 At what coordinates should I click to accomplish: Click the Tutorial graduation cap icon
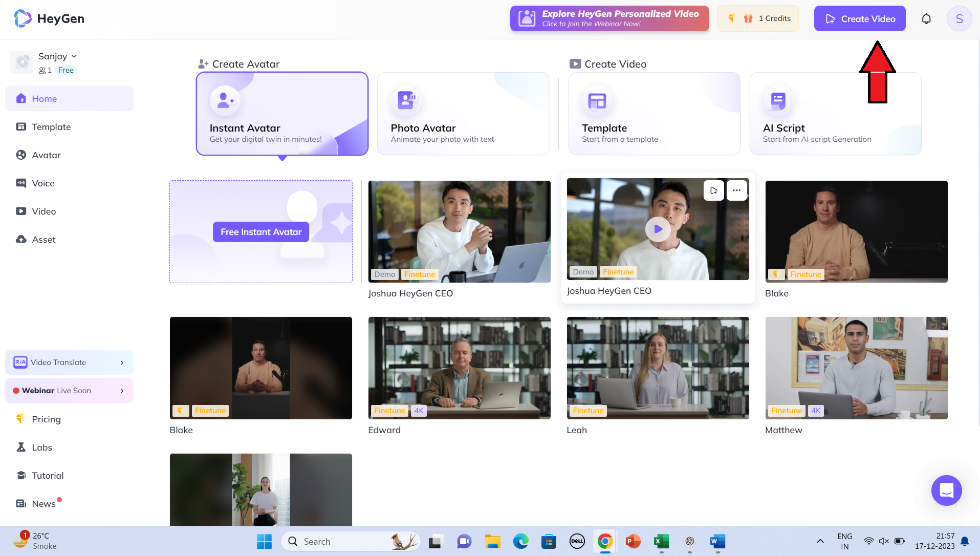[x=21, y=476]
